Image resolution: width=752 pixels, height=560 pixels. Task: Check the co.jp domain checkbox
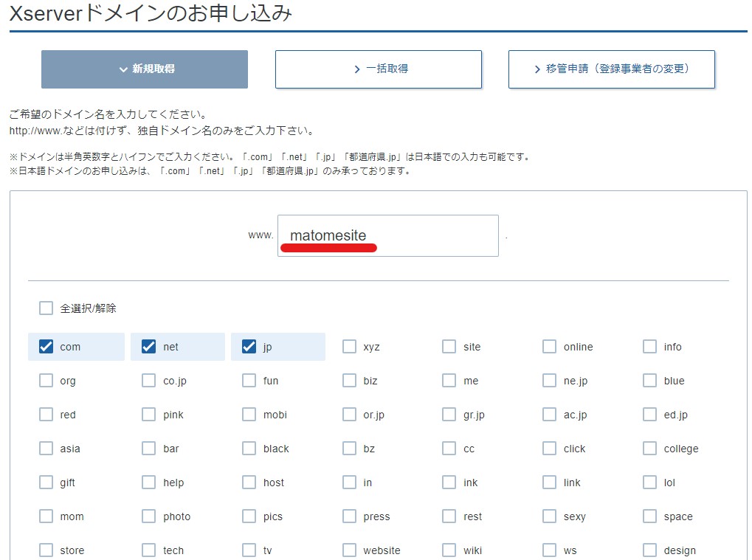coord(148,381)
